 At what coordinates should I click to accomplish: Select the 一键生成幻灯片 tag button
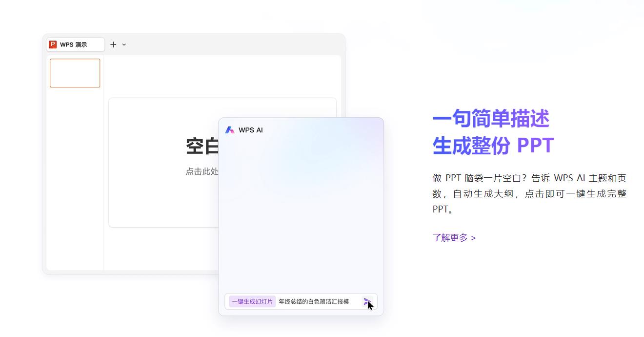tap(252, 302)
